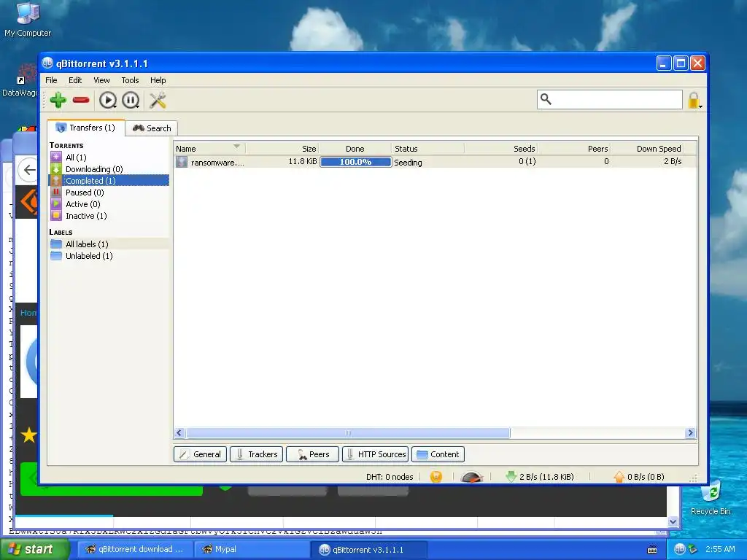Open Options with the tools icon
Viewport: 747px width, 560px height.
tap(158, 100)
